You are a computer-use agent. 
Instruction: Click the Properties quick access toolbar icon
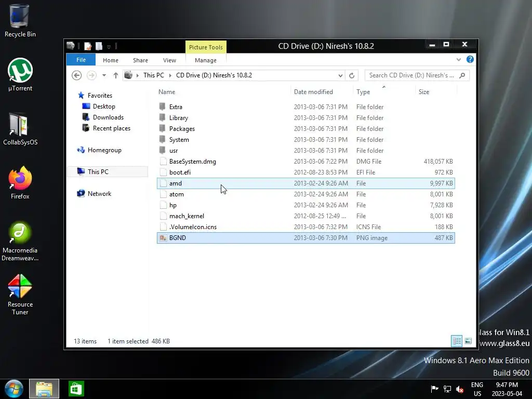point(88,46)
